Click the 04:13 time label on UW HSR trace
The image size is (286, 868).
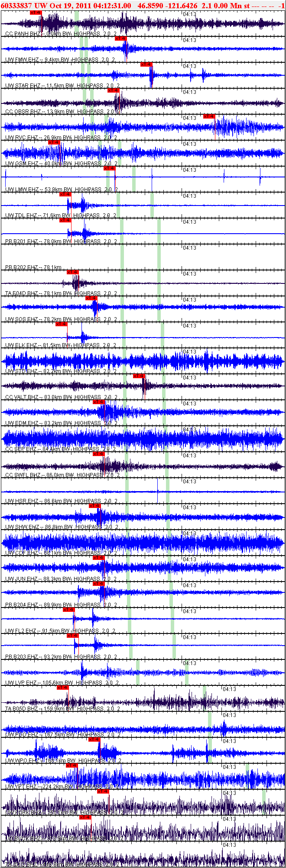click(189, 482)
